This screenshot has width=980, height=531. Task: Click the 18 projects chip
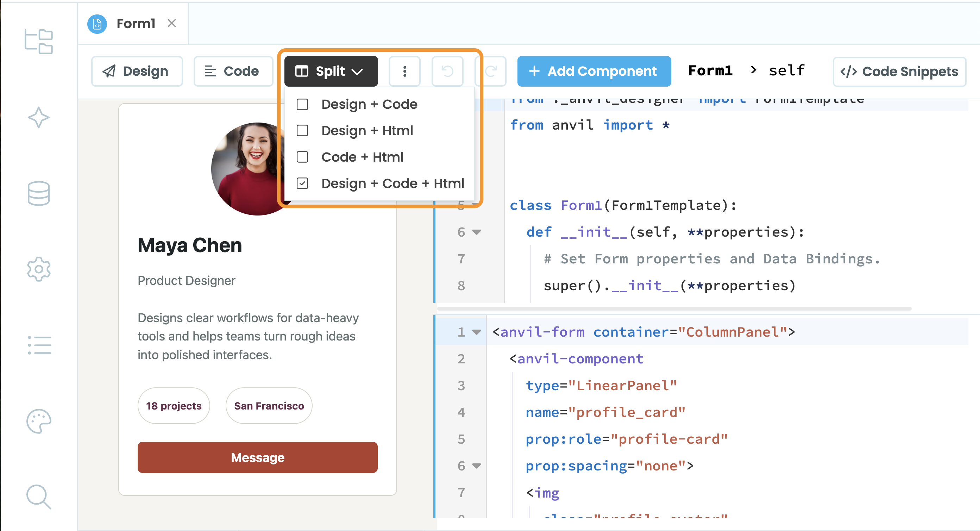tap(174, 406)
